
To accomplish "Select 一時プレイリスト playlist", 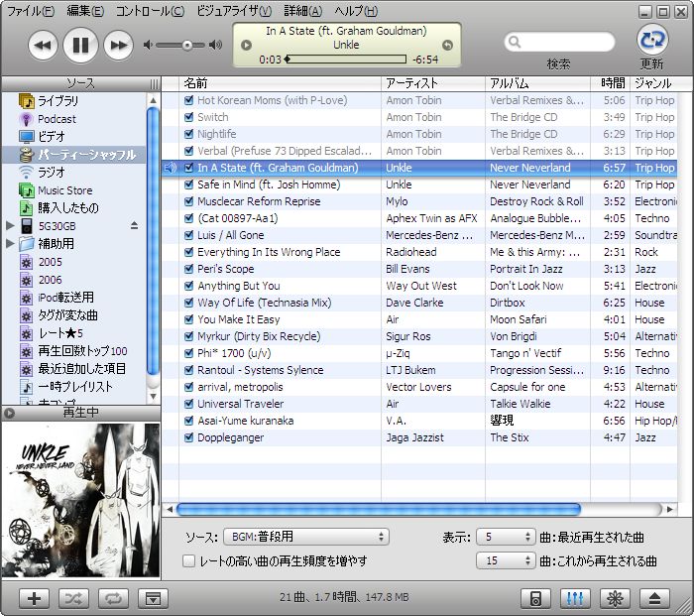I will [75, 387].
